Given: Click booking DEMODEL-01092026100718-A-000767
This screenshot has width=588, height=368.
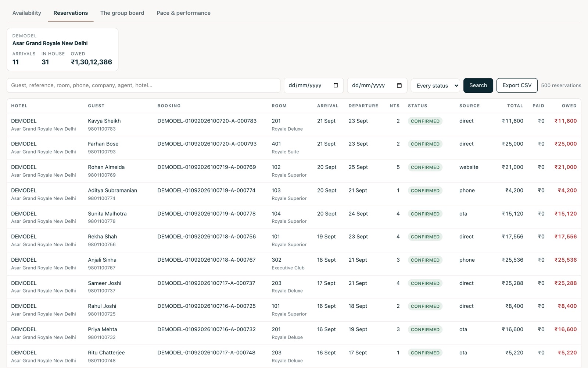Looking at the screenshot, I should [207, 260].
